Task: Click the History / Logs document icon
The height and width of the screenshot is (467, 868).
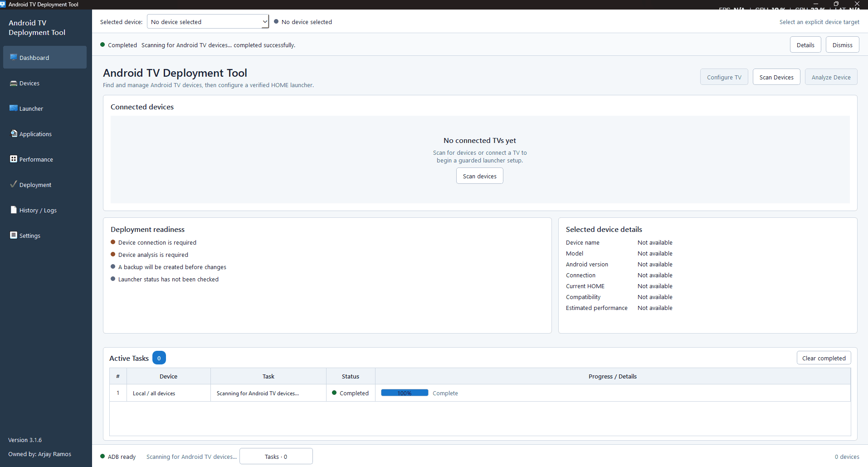Action: (x=14, y=210)
